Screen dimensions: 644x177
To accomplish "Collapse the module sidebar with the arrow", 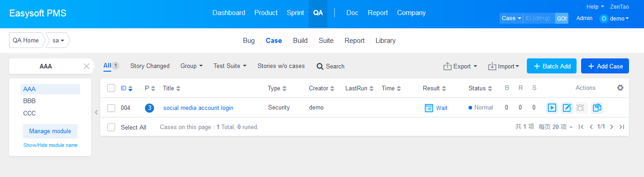I will click(x=96, y=112).
